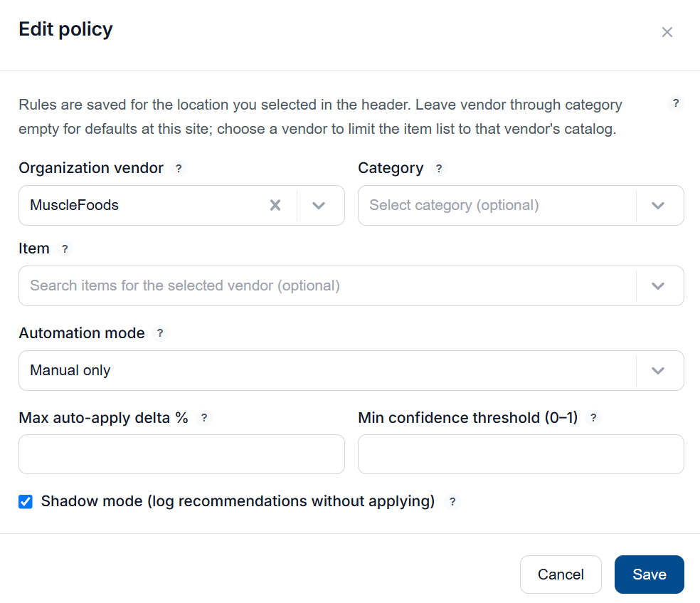Close the Edit policy dialog
The height and width of the screenshot is (603, 700).
coord(667,32)
